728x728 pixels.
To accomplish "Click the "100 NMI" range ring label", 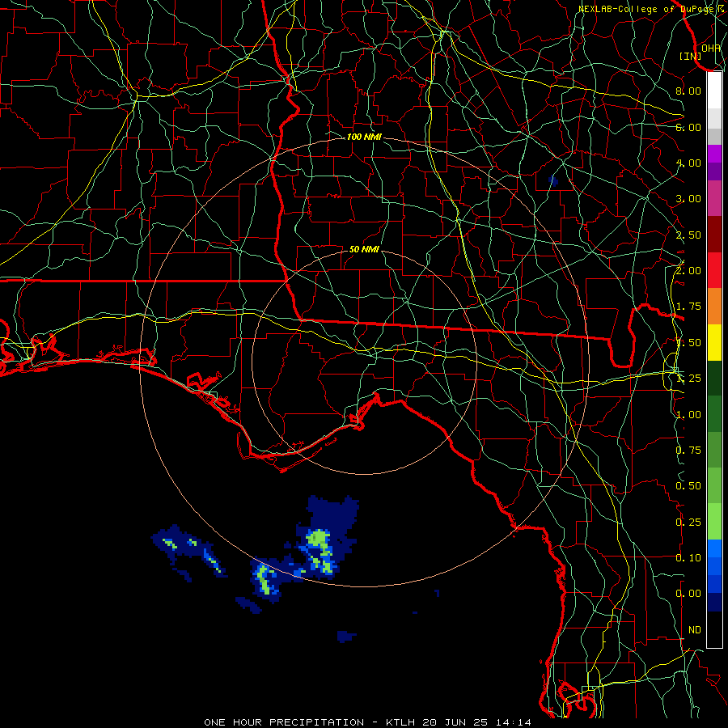I will [364, 137].
